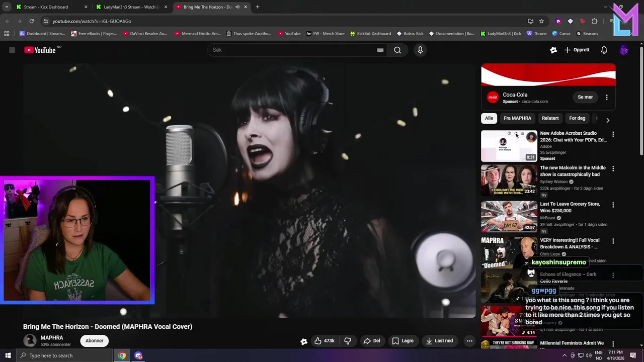The width and height of the screenshot is (644, 362).
Task: Dislike the video with thumbs-down icon
Action: coord(348,340)
